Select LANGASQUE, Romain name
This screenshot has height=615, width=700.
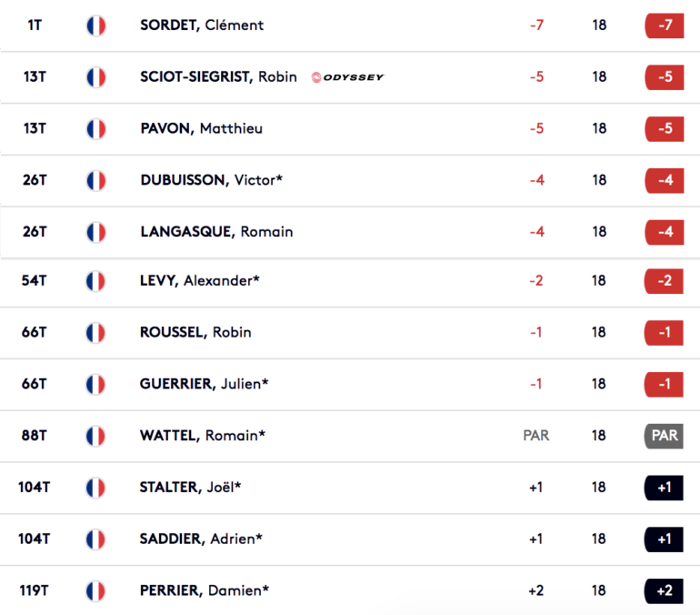pos(216,232)
